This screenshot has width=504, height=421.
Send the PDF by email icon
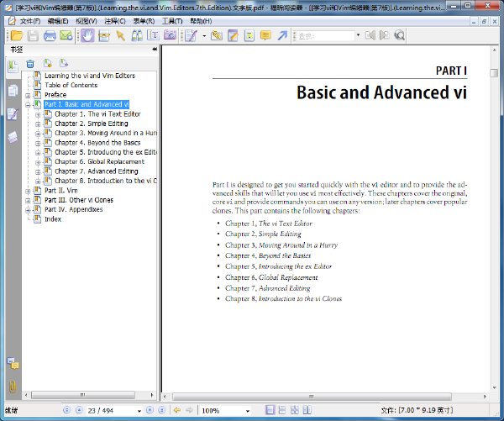(x=66, y=35)
